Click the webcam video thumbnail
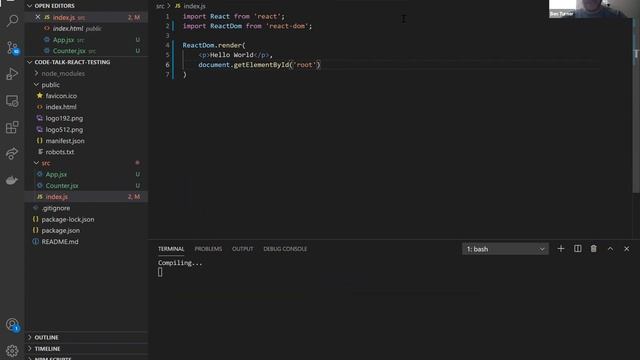Viewport: 640px width, 360px height. tap(594, 9)
